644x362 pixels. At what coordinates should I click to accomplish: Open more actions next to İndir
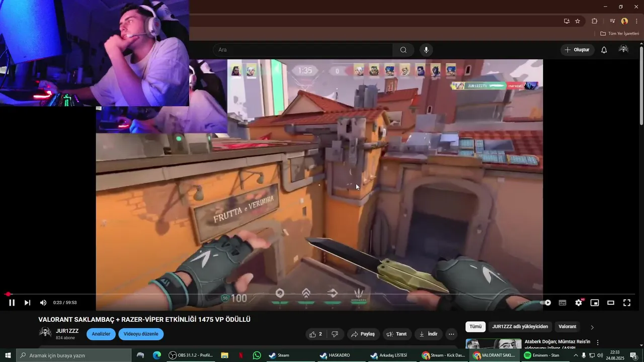(x=451, y=334)
